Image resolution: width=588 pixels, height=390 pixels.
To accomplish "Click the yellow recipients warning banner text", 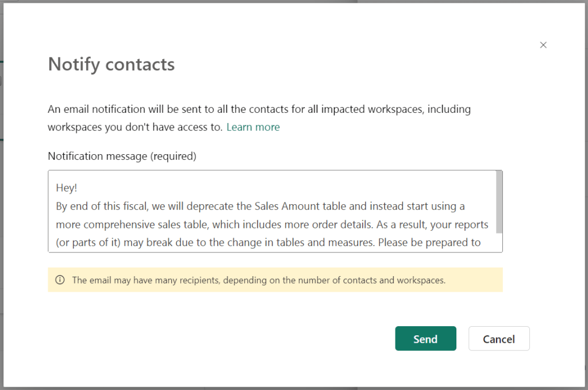I will (259, 280).
